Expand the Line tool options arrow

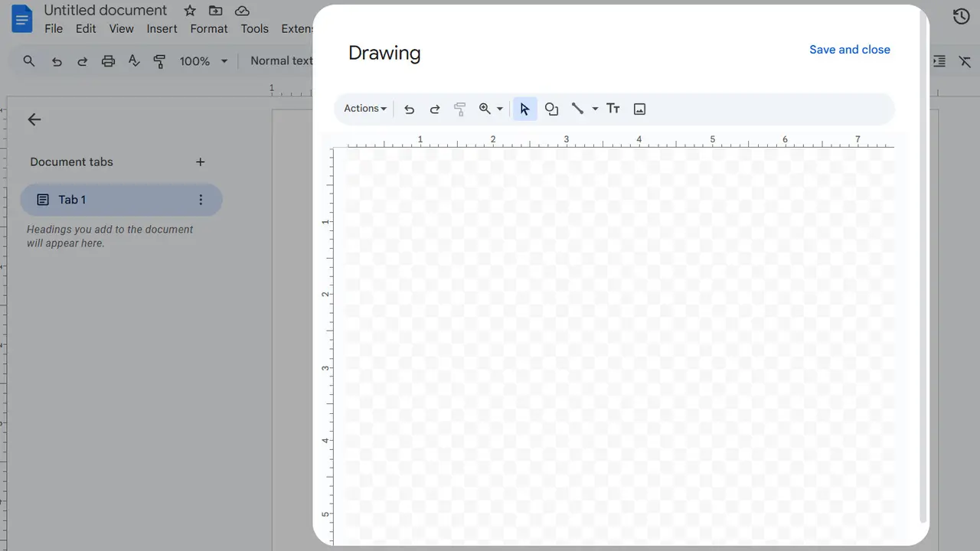click(595, 108)
